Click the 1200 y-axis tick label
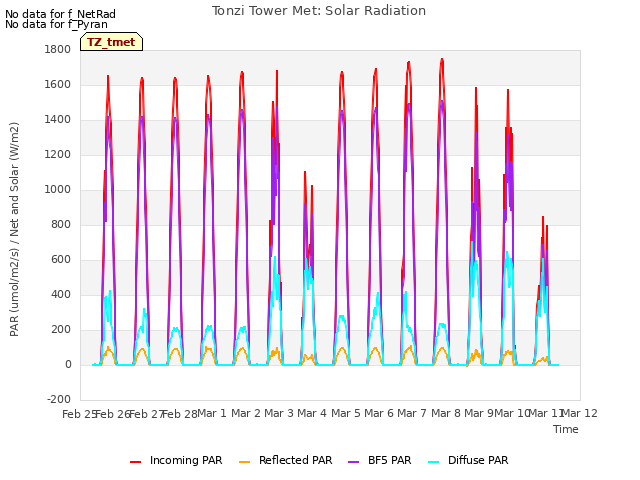 tap(58, 155)
